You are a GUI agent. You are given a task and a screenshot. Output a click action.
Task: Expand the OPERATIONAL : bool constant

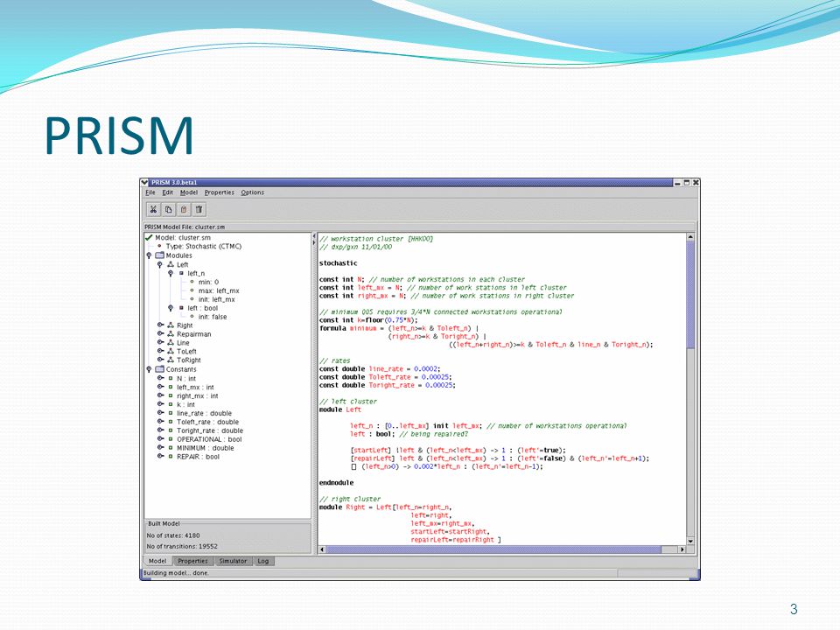coord(160,439)
